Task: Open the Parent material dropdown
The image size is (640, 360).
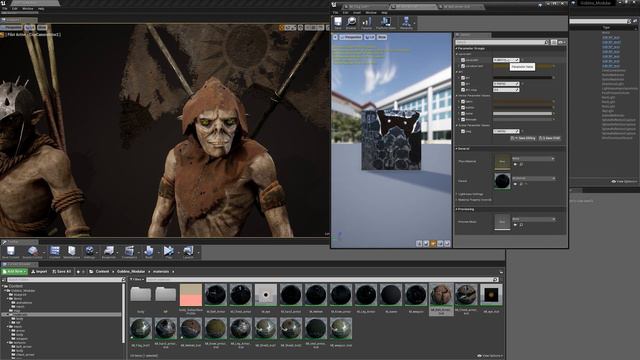Action: point(533,178)
